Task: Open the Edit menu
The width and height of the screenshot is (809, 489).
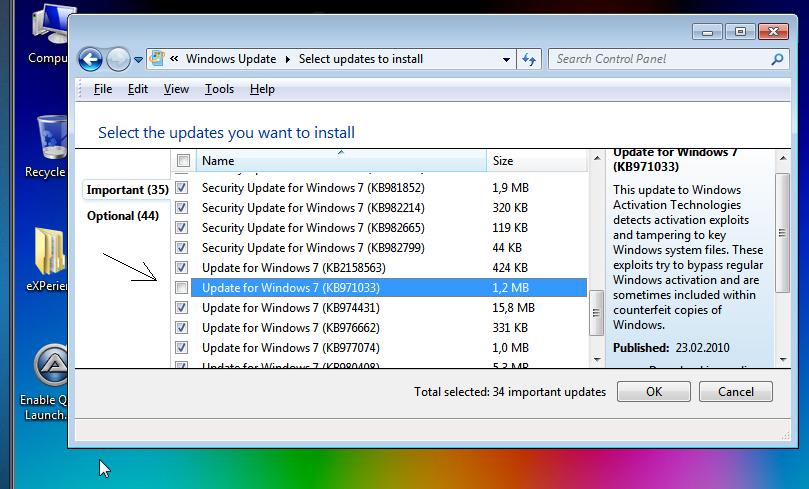Action: [x=138, y=89]
